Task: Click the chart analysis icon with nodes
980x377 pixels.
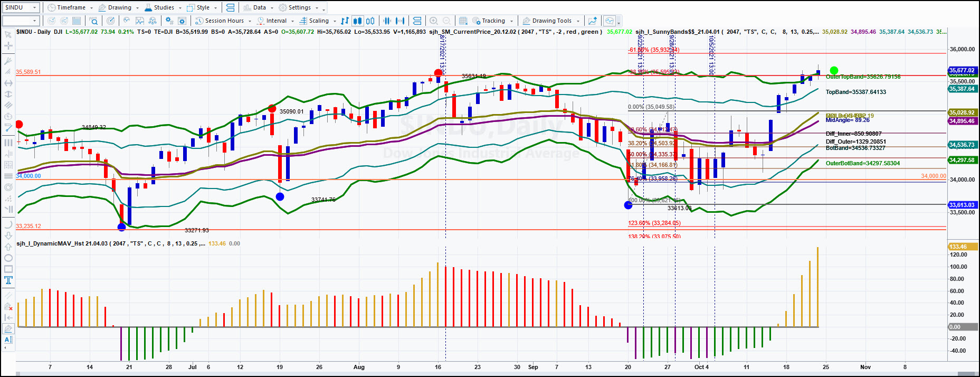Action: (x=153, y=21)
